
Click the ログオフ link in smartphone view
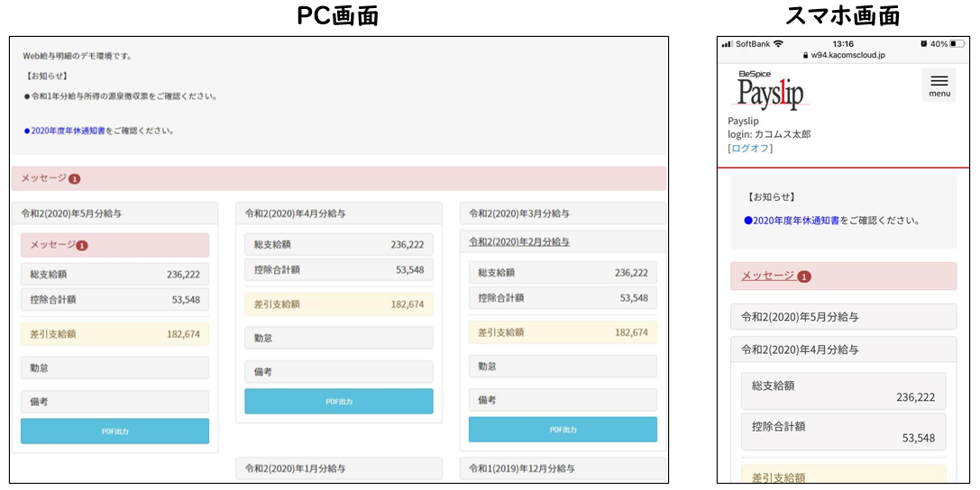coord(750,149)
